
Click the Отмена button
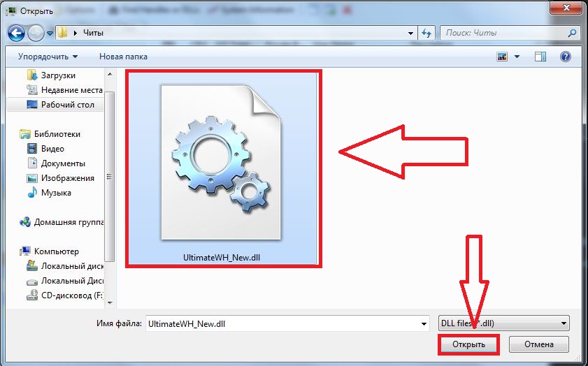click(x=538, y=344)
